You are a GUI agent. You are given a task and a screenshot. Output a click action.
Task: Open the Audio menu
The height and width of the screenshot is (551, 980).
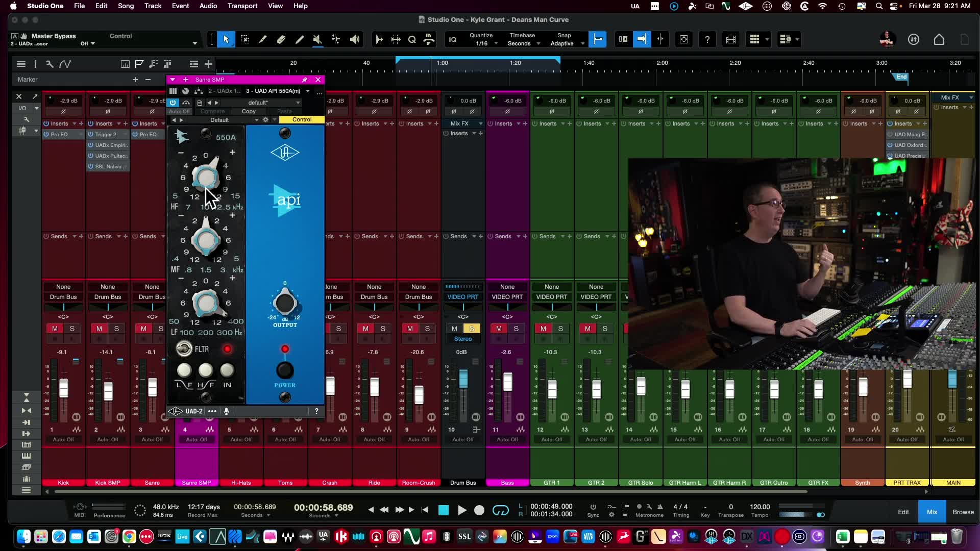pyautogui.click(x=208, y=6)
